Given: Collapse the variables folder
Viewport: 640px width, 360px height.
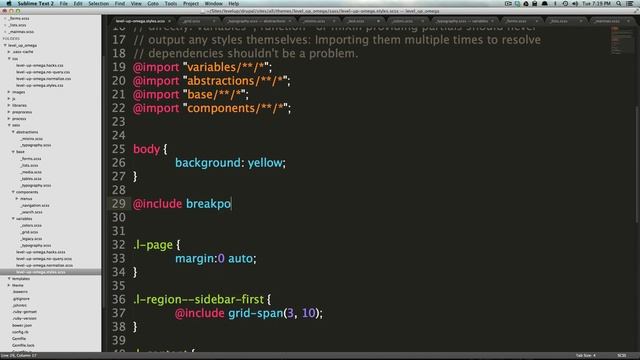Looking at the screenshot, I should [x=13, y=219].
